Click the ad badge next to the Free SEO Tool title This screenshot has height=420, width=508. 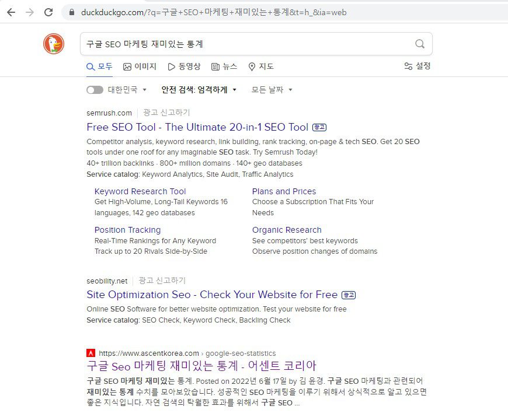click(319, 127)
